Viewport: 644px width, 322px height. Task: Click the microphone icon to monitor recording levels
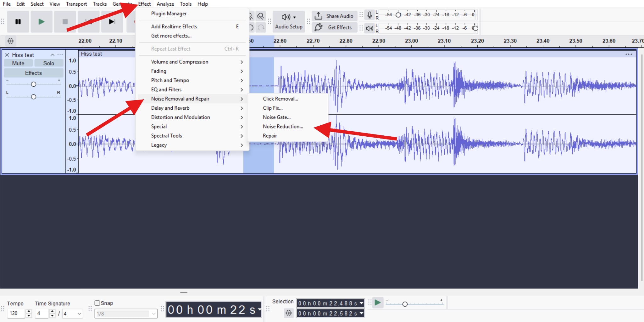(369, 14)
